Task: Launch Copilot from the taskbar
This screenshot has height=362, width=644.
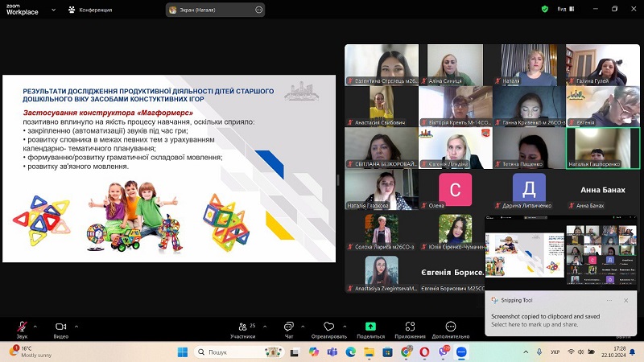Action: [x=314, y=352]
